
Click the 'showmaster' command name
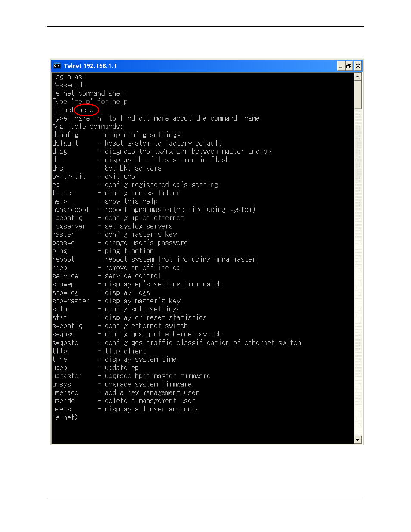tap(71, 301)
